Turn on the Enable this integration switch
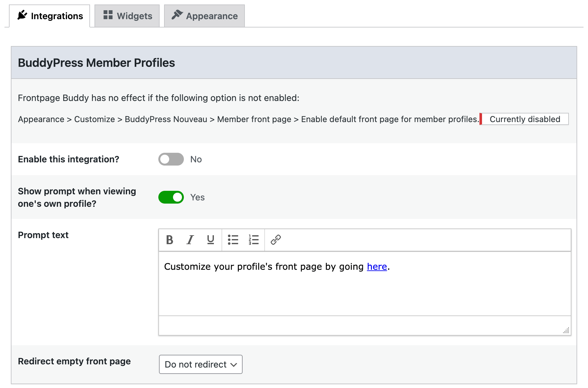Image resolution: width=588 pixels, height=388 pixels. tap(171, 159)
